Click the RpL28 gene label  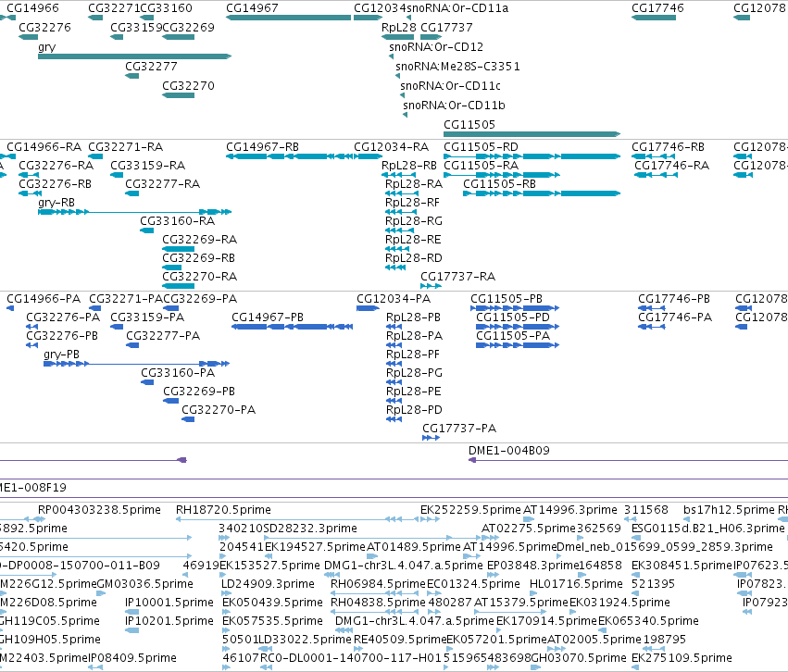tap(399, 28)
